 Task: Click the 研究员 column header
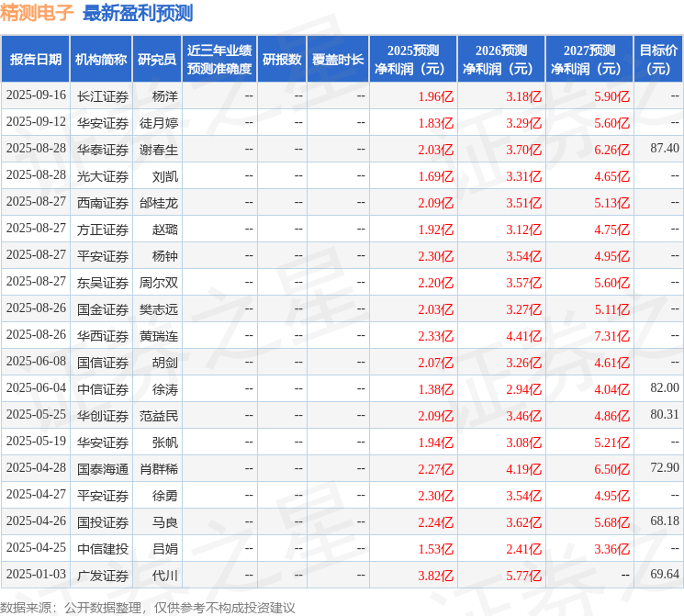click(157, 60)
